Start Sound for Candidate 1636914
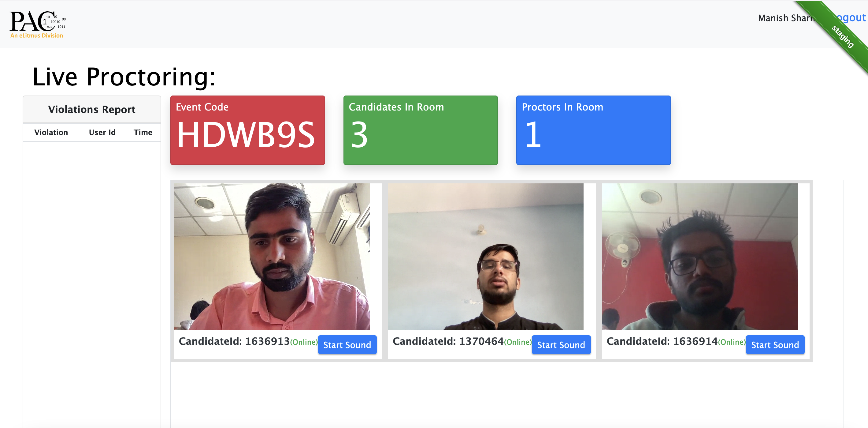This screenshot has height=428, width=868. click(774, 345)
